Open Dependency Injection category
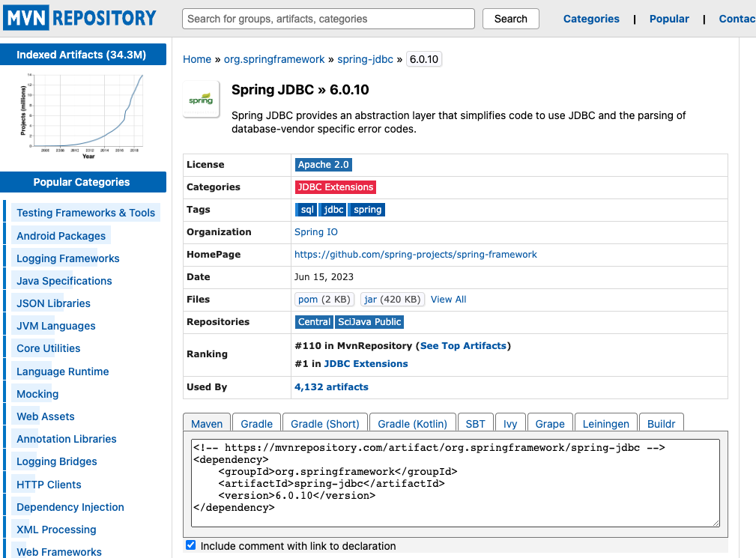 coord(70,507)
